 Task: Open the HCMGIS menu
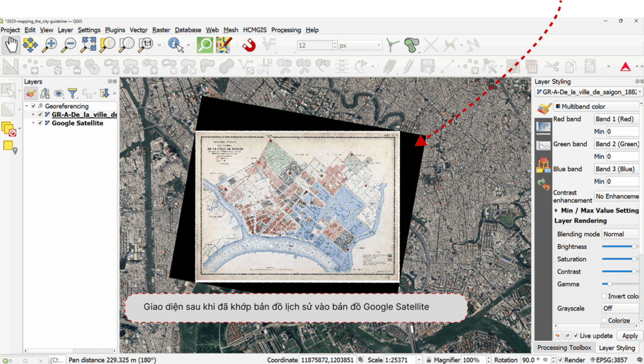tap(255, 30)
